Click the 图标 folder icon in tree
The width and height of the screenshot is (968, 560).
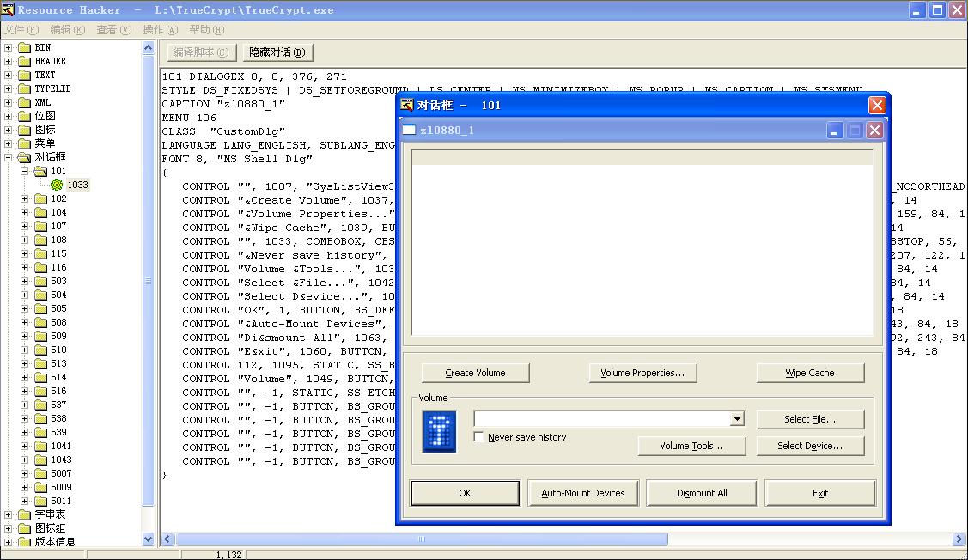coord(24,130)
